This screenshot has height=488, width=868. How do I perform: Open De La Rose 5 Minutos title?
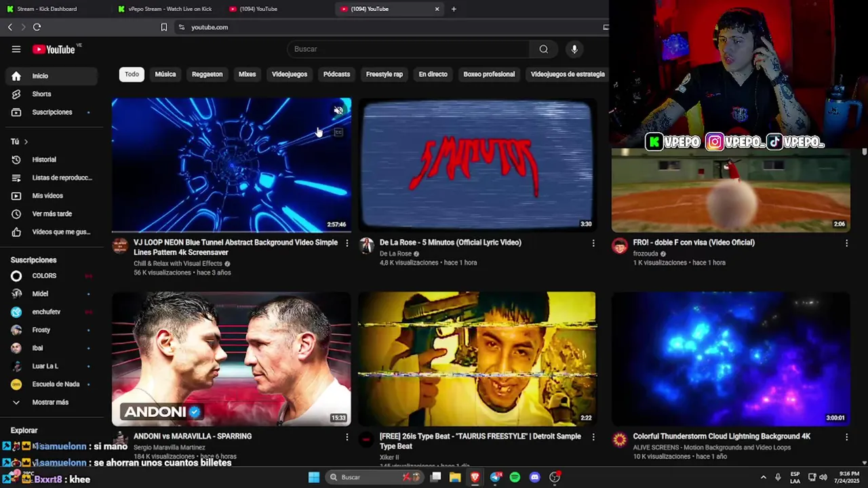[450, 243]
